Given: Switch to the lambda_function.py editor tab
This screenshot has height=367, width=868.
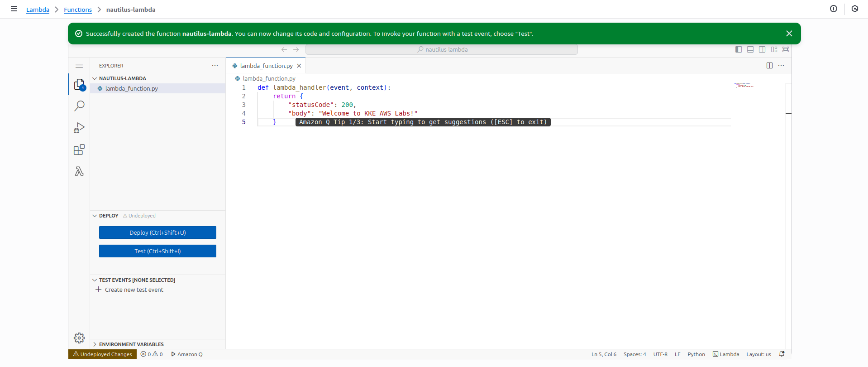Looking at the screenshot, I should [x=266, y=66].
